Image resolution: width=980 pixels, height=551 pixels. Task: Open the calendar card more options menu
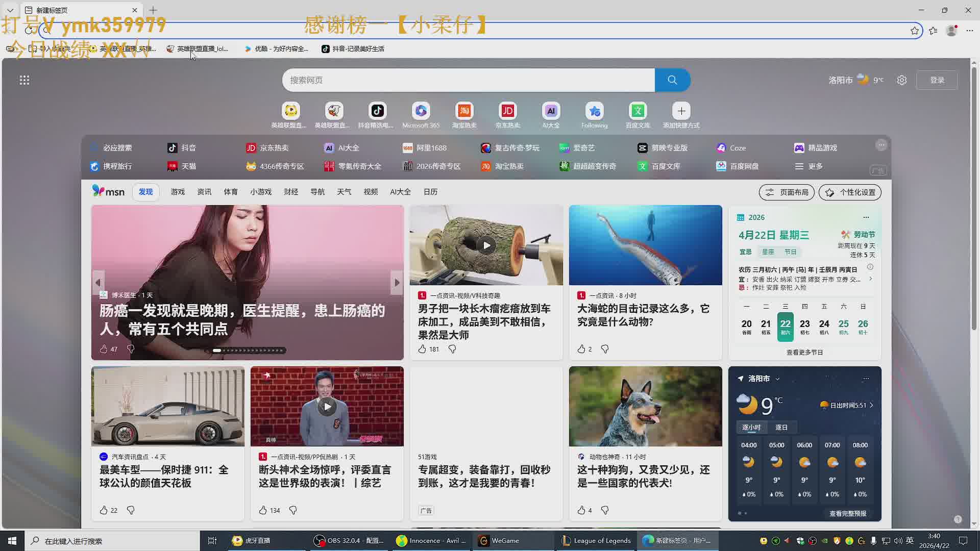click(866, 217)
